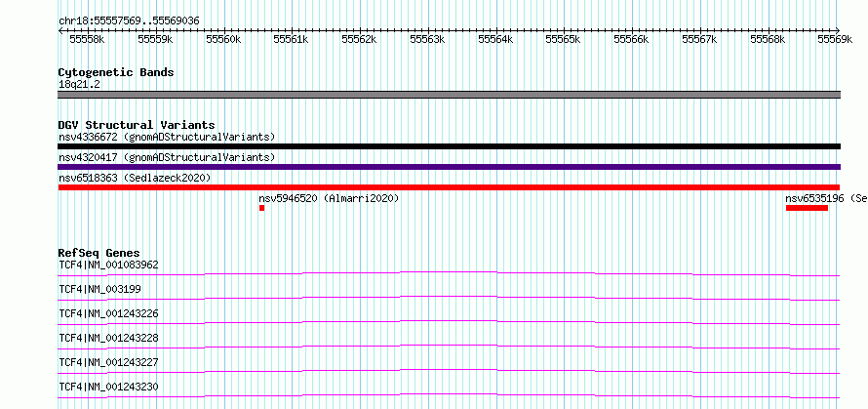The image size is (868, 409).
Task: Click the 55563k ruler tick label
Action: pyautogui.click(x=428, y=39)
